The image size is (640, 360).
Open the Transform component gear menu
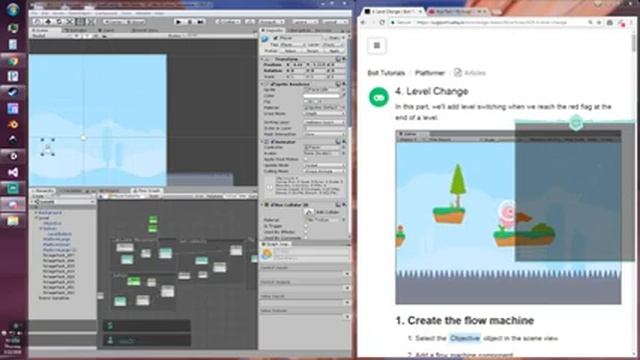(344, 59)
